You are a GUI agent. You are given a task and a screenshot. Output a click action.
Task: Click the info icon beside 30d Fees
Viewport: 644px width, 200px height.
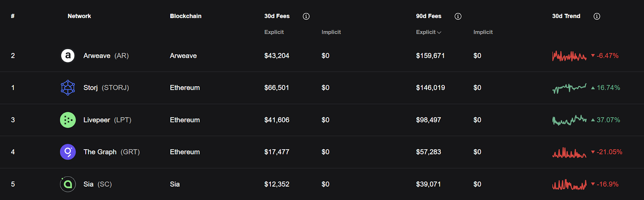coord(306,16)
